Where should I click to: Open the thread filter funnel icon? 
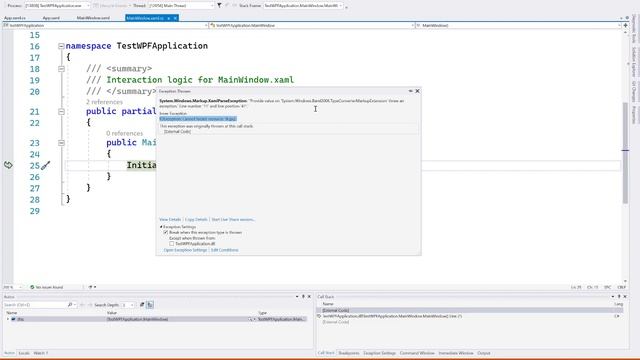point(219,5)
